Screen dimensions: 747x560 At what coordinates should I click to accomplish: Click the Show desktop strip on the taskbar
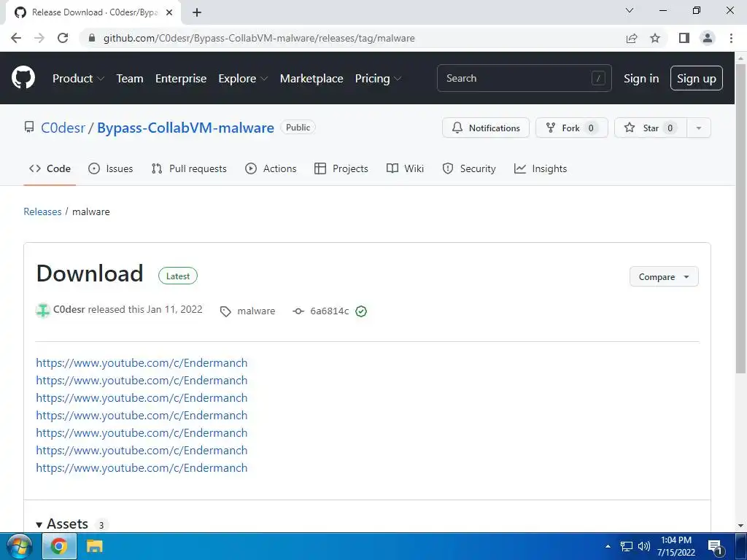741,546
